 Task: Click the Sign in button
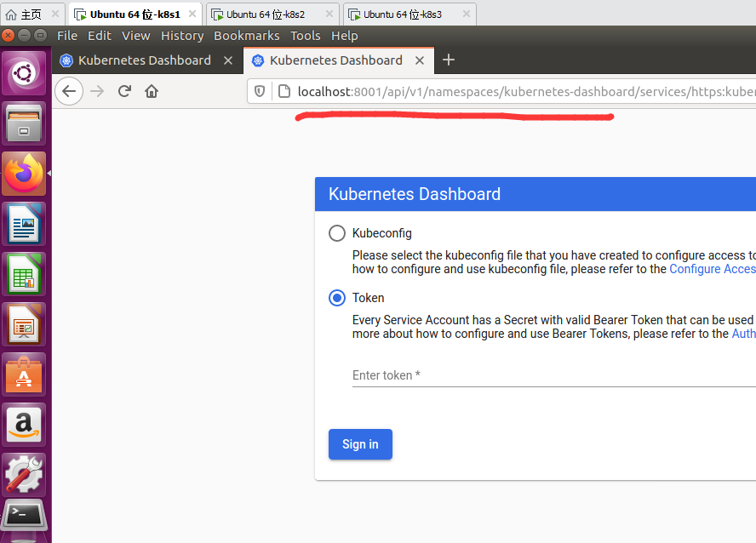coord(360,444)
